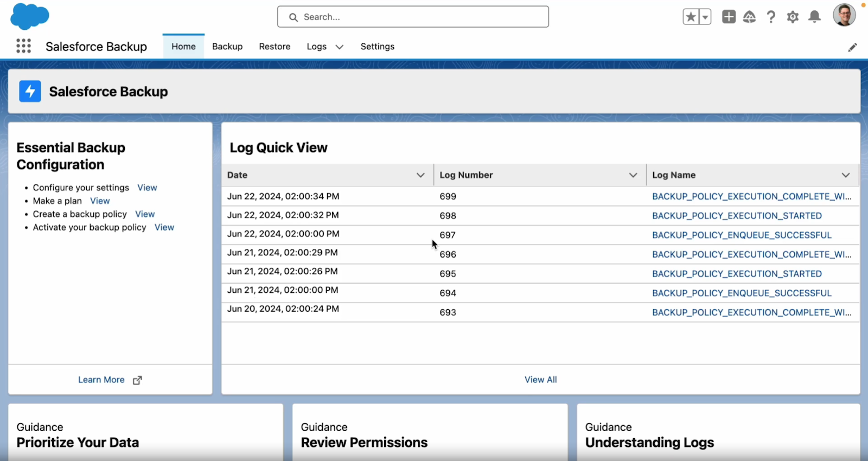Open the Global Actions plus icon
Screen dimensions: 868x461
coord(729,17)
